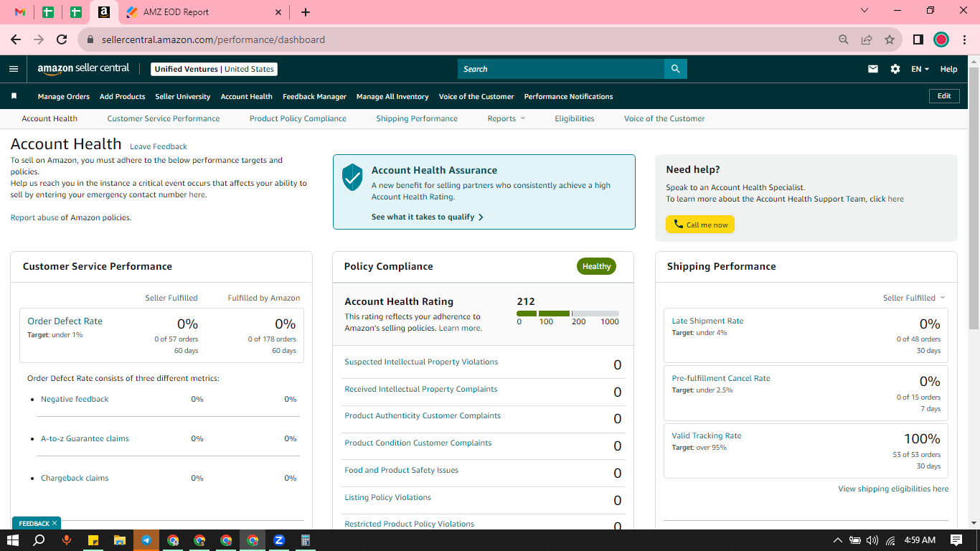Image resolution: width=980 pixels, height=551 pixels.
Task: Click the browser address bar URL
Action: click(213, 39)
